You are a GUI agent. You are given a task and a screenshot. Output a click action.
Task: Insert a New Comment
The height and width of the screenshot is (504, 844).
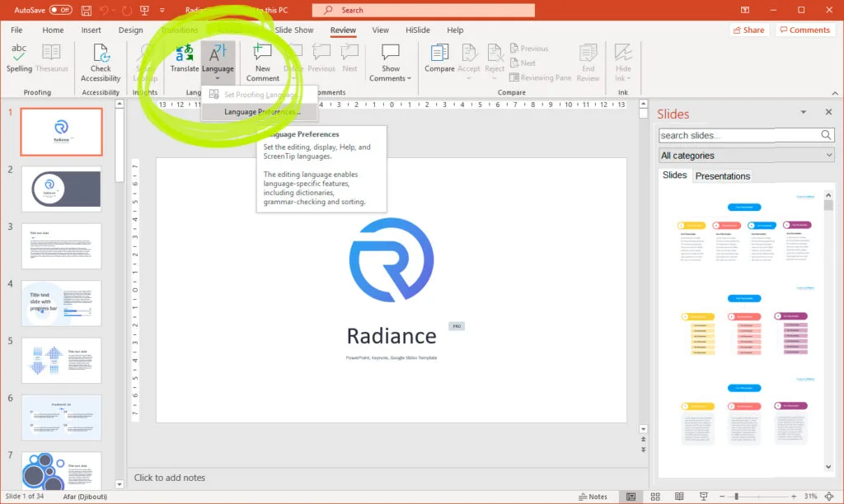point(263,63)
